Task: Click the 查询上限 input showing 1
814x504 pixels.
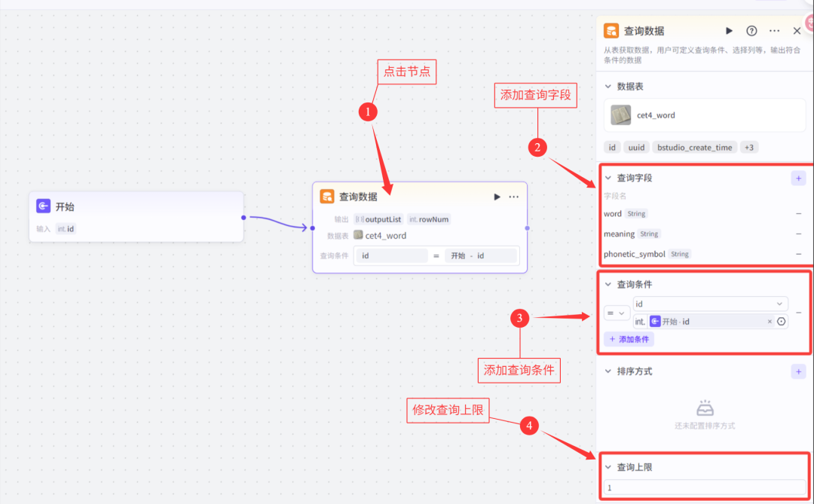Action: click(705, 487)
